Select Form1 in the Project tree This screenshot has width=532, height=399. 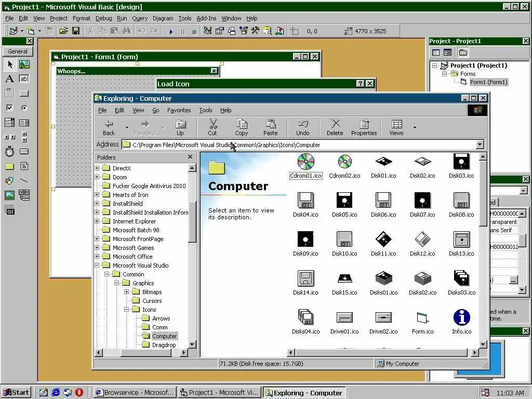pyautogui.click(x=488, y=82)
